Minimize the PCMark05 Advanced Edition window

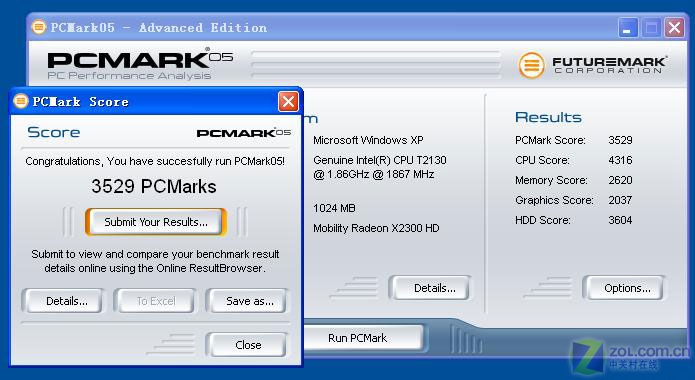click(628, 28)
